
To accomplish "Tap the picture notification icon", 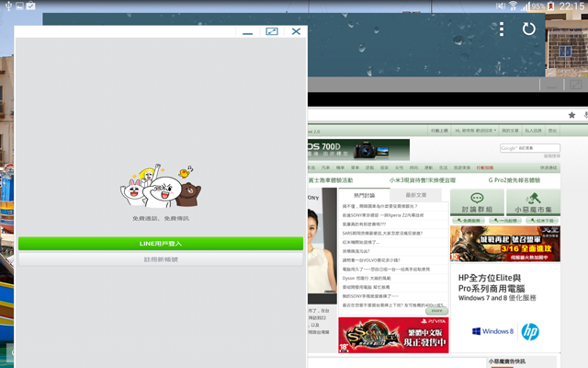I will click(x=19, y=6).
